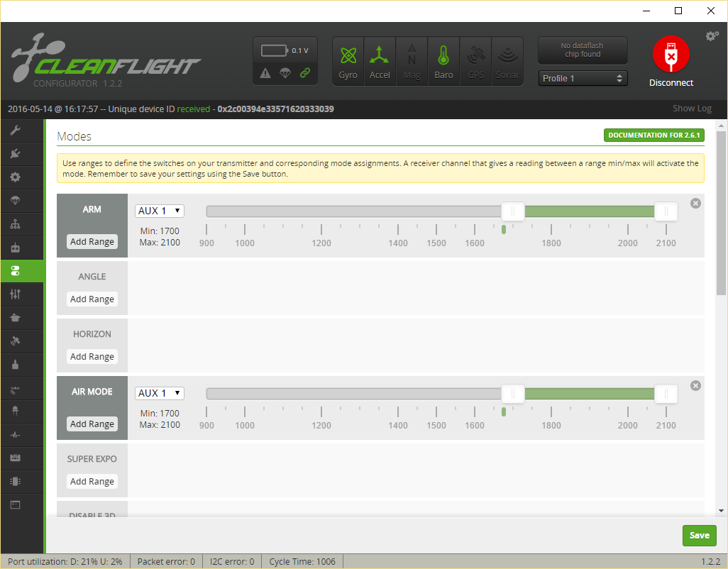Click the ARM range maximum slider handle
The height and width of the screenshot is (569, 728).
coord(666,211)
